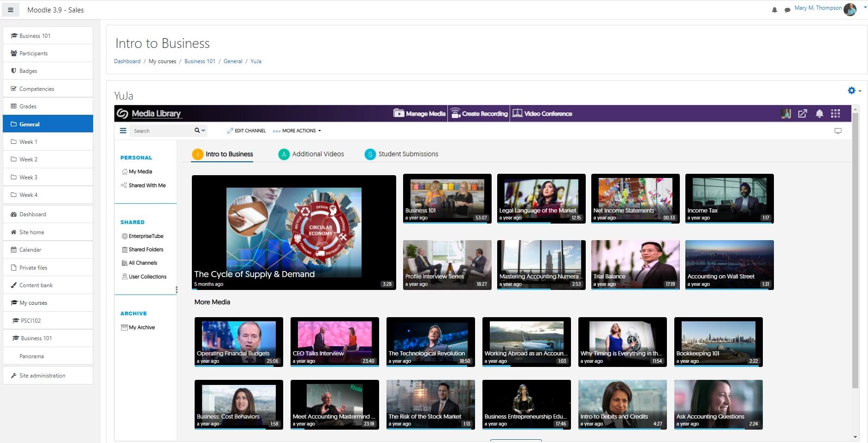Open Content bank
The width and height of the screenshot is (868, 443).
click(x=48, y=285)
